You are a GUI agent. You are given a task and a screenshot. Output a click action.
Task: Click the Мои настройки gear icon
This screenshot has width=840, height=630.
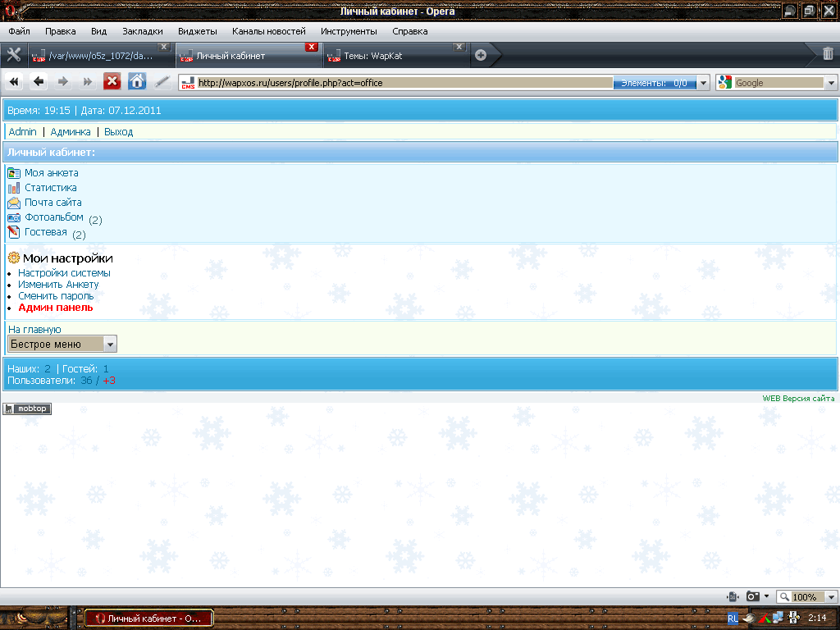pos(14,258)
